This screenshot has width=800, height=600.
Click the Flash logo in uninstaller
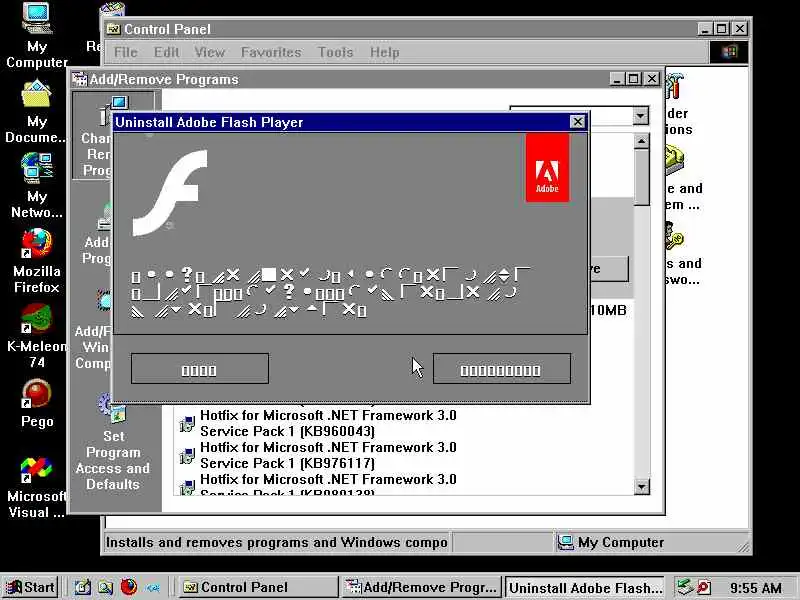click(170, 193)
